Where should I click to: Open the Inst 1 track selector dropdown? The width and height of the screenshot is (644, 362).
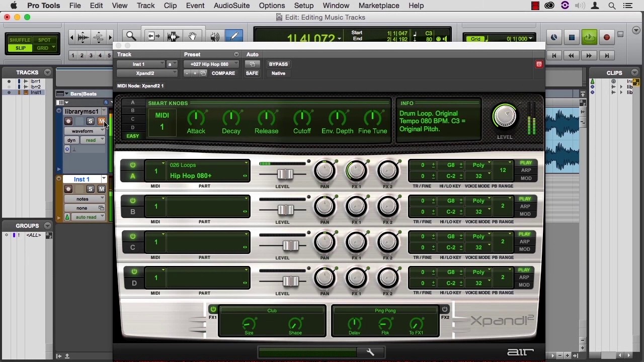(x=140, y=64)
